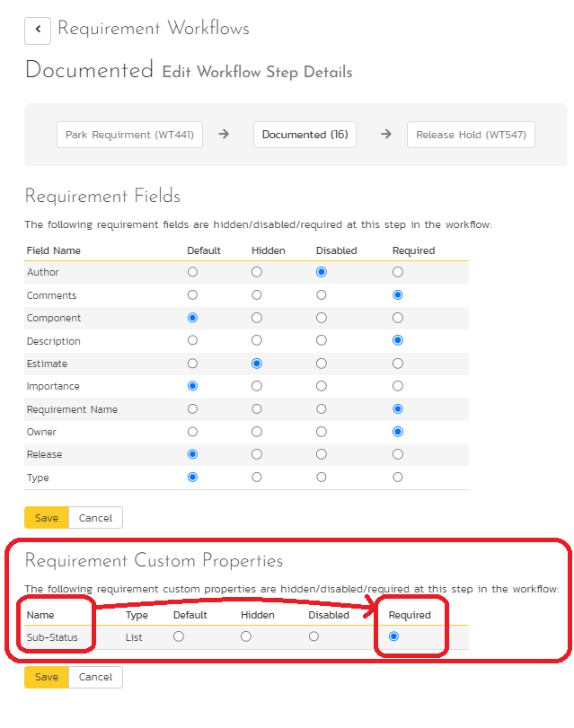Select the Documented (16) step box

pyautogui.click(x=305, y=135)
